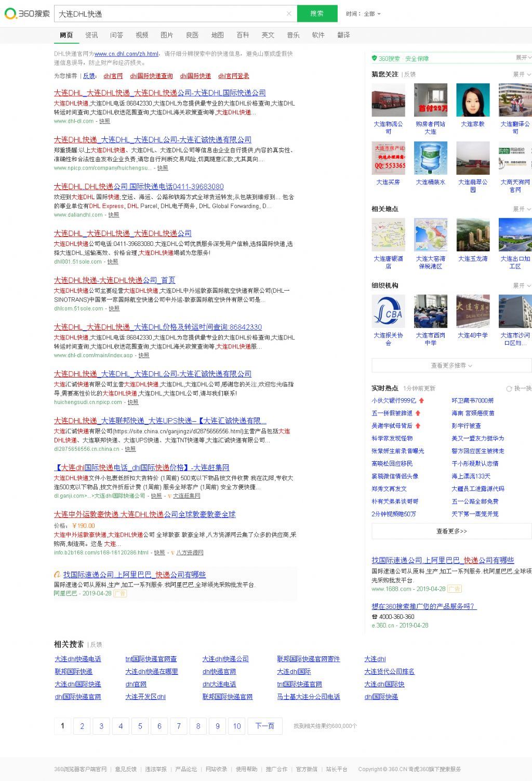Viewport: 532px width, 781px height.
Task: Click the 反馈 link beside 相关搜索
Action: (x=96, y=645)
